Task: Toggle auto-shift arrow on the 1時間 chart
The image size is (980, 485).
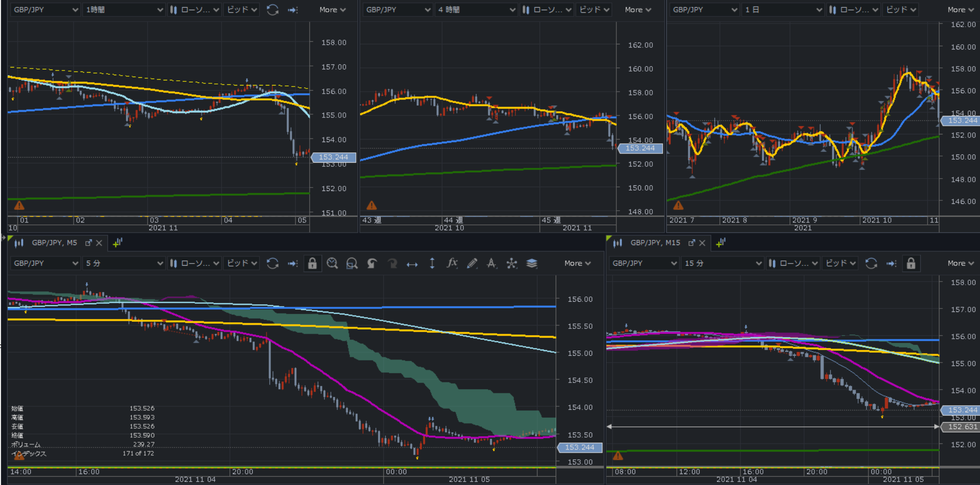Action: coord(293,10)
